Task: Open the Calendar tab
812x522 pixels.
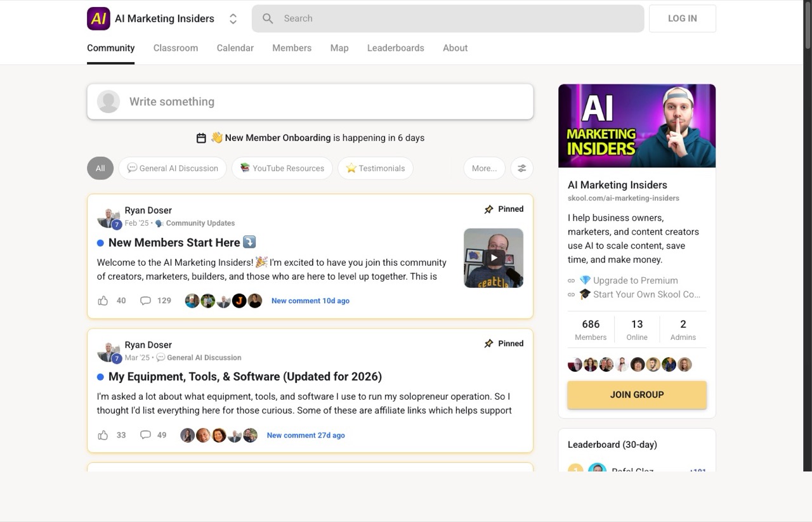Action: tap(235, 48)
